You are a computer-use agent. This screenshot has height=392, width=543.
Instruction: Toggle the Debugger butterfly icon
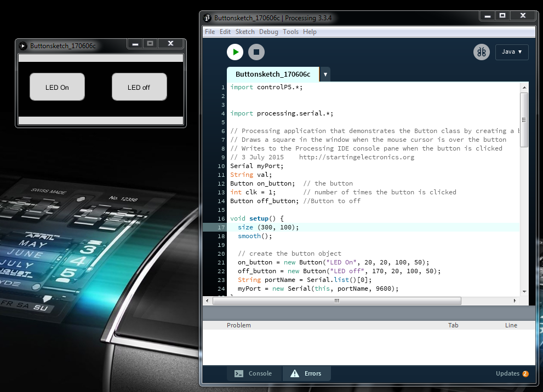pyautogui.click(x=482, y=52)
